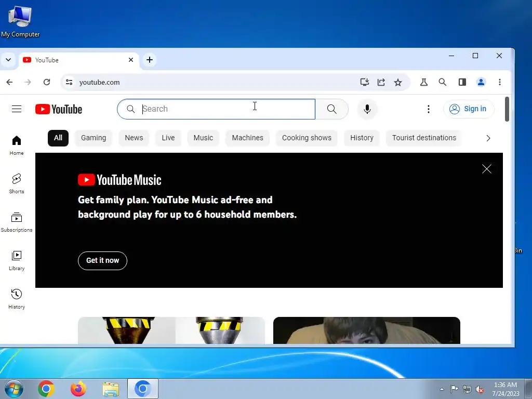The width and height of the screenshot is (532, 399).
Task: Open Chrome Labs flask icon
Action: (x=424, y=82)
